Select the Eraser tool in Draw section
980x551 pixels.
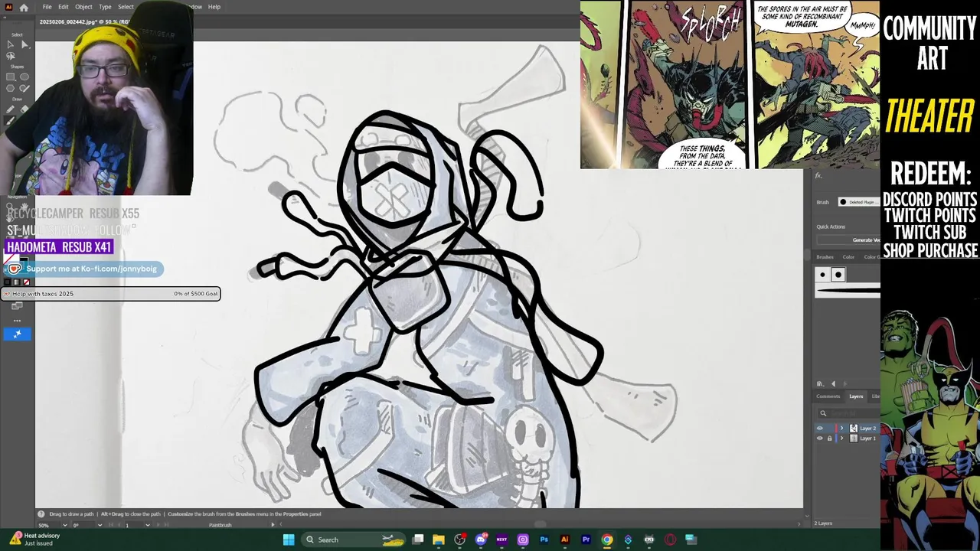click(x=24, y=109)
